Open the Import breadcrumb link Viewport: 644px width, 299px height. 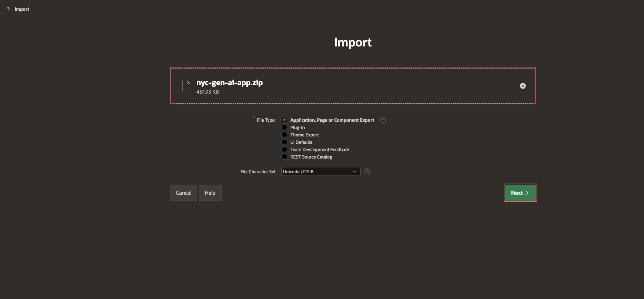click(22, 9)
